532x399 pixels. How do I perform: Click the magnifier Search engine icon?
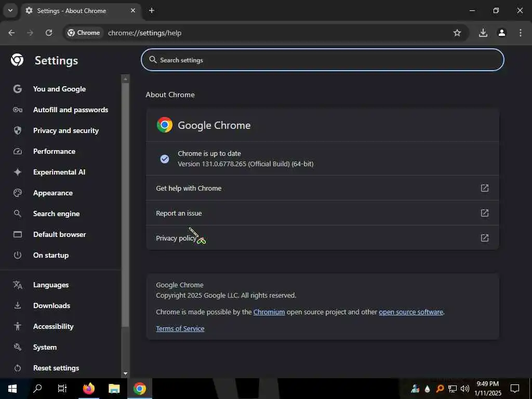[18, 214]
